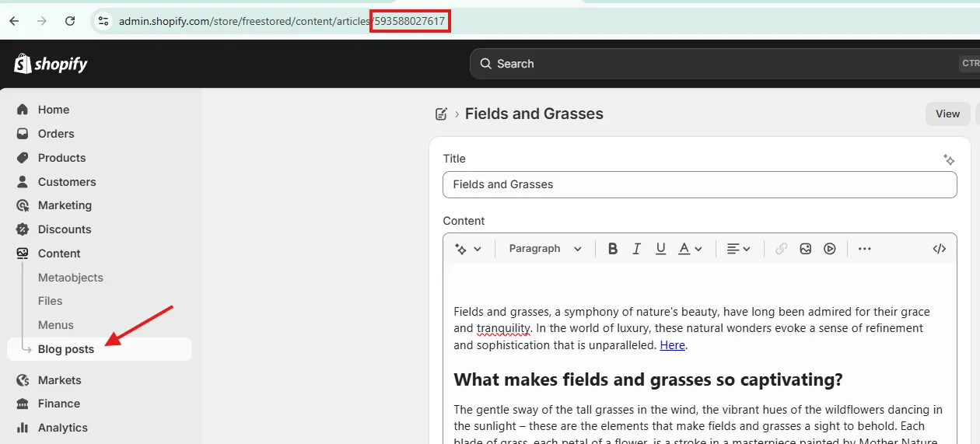Open the text alignment dropdown
This screenshot has width=980, height=444.
[x=738, y=249]
